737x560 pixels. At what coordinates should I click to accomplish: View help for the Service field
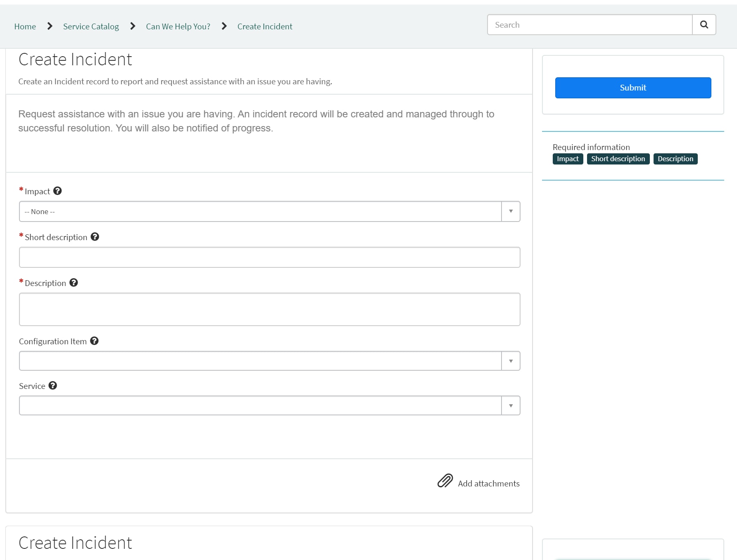[x=52, y=386]
